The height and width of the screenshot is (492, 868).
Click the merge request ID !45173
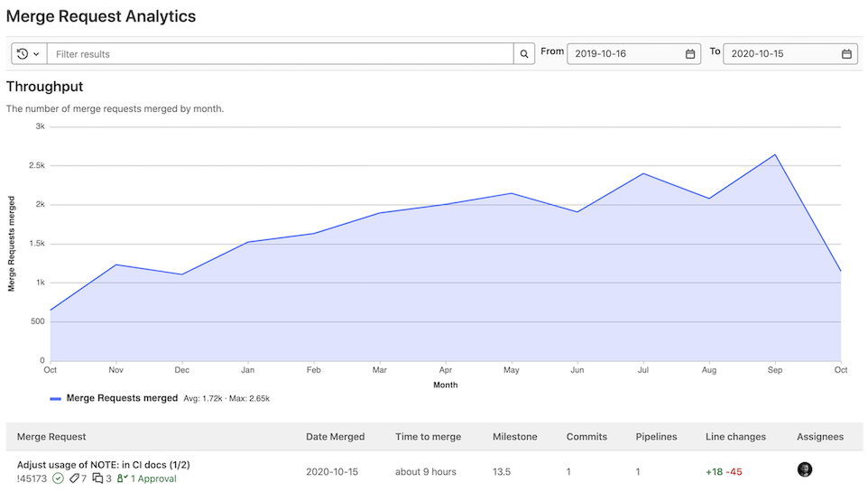pos(32,478)
